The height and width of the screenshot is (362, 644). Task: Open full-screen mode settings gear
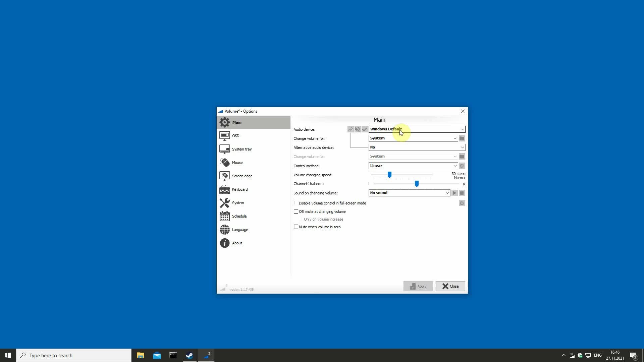pos(462,203)
